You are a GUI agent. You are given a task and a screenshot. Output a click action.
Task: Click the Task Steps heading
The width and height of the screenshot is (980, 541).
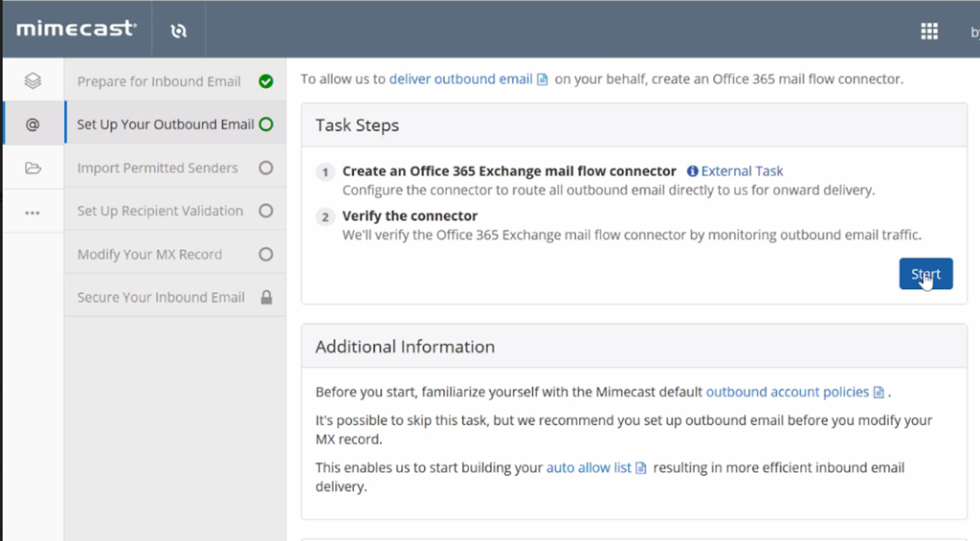point(357,125)
